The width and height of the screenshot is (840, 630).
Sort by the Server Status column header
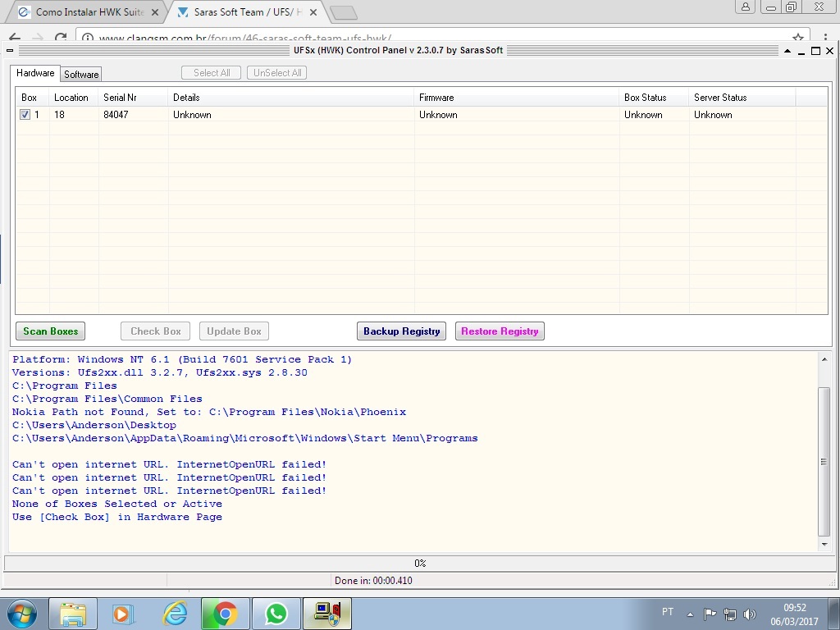(x=742, y=98)
